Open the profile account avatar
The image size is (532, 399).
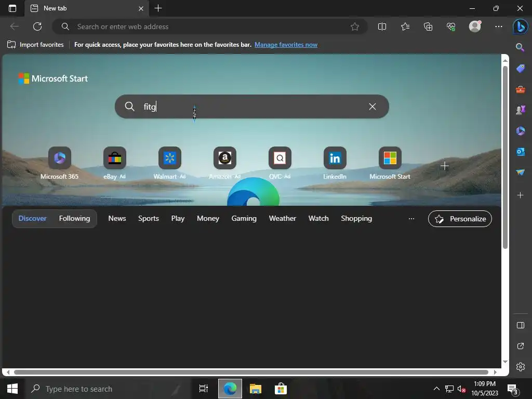475,26
